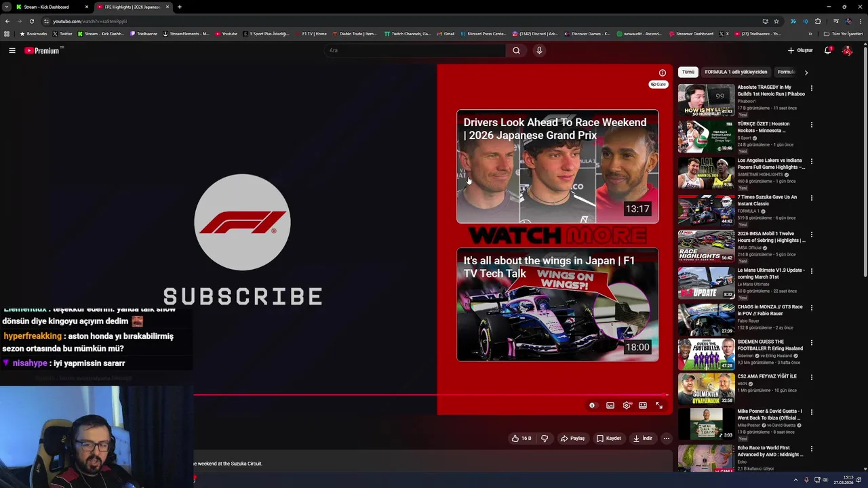Viewport: 868px width, 488px height.
Task: Toggle the autoplay switch in player
Action: 592,405
